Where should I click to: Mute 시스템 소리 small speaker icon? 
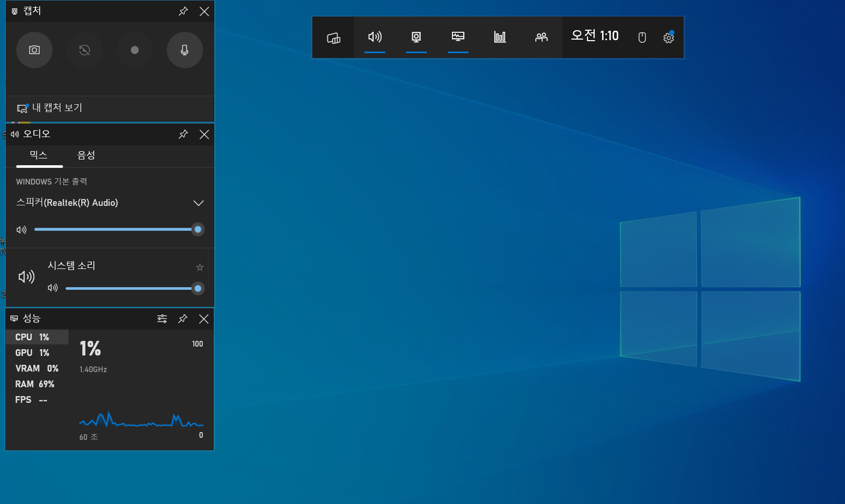tap(53, 288)
